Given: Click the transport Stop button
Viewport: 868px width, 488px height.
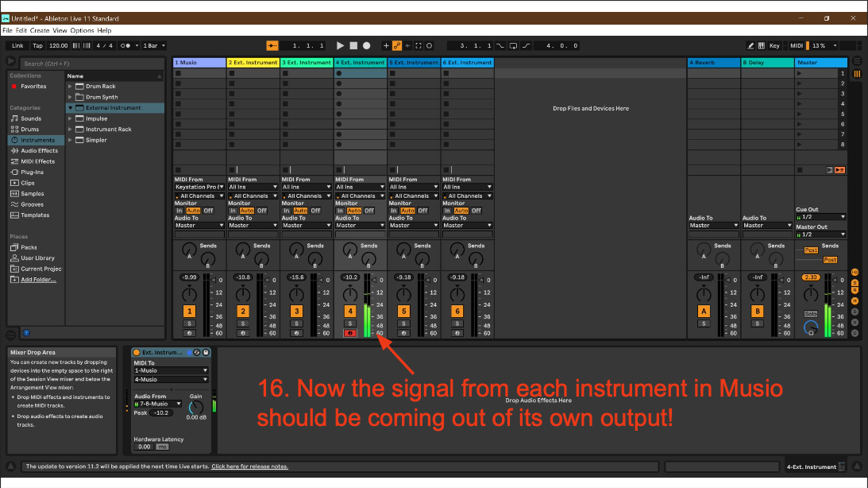Looking at the screenshot, I should point(353,46).
